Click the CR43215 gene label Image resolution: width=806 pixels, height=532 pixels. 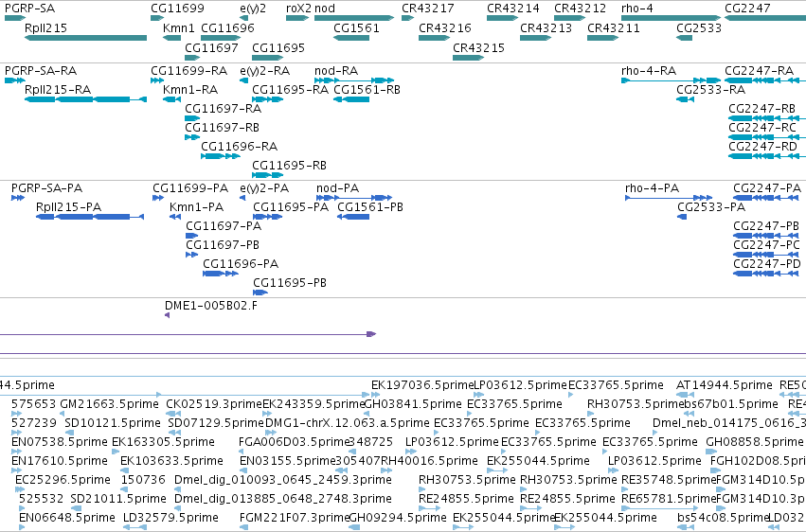click(x=478, y=47)
